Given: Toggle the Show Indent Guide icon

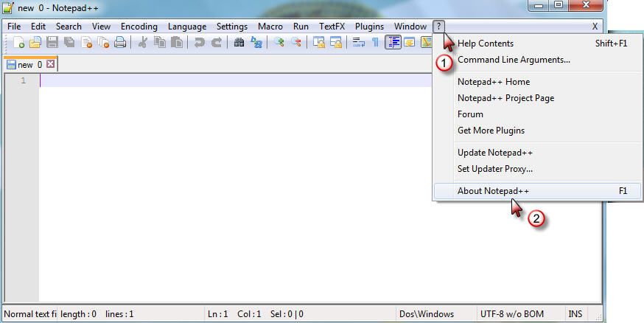Looking at the screenshot, I should (x=393, y=42).
